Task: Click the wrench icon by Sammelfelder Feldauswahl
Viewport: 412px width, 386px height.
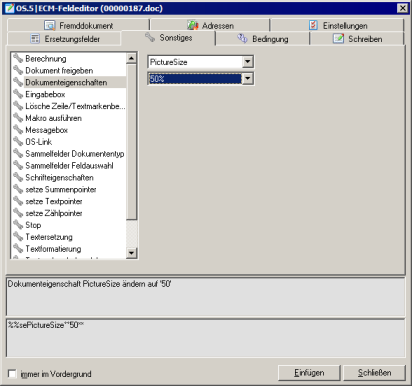Action: tap(18, 165)
